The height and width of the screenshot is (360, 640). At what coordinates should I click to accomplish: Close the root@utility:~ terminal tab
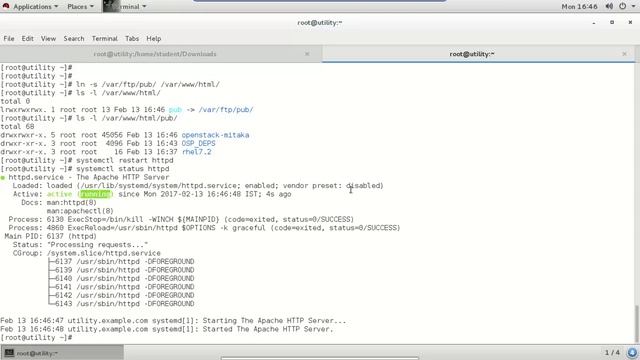[x=624, y=54]
